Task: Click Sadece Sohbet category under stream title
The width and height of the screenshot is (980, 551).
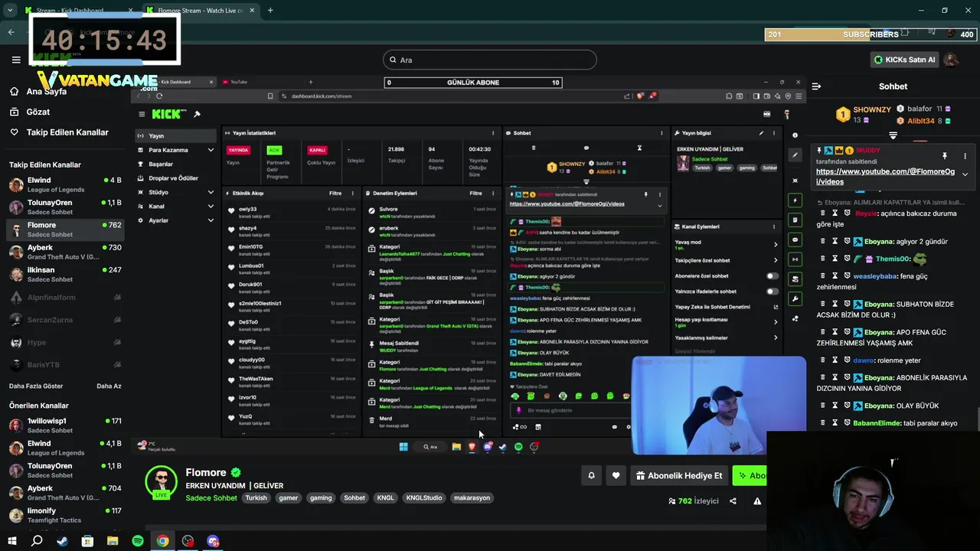Action: [x=211, y=497]
